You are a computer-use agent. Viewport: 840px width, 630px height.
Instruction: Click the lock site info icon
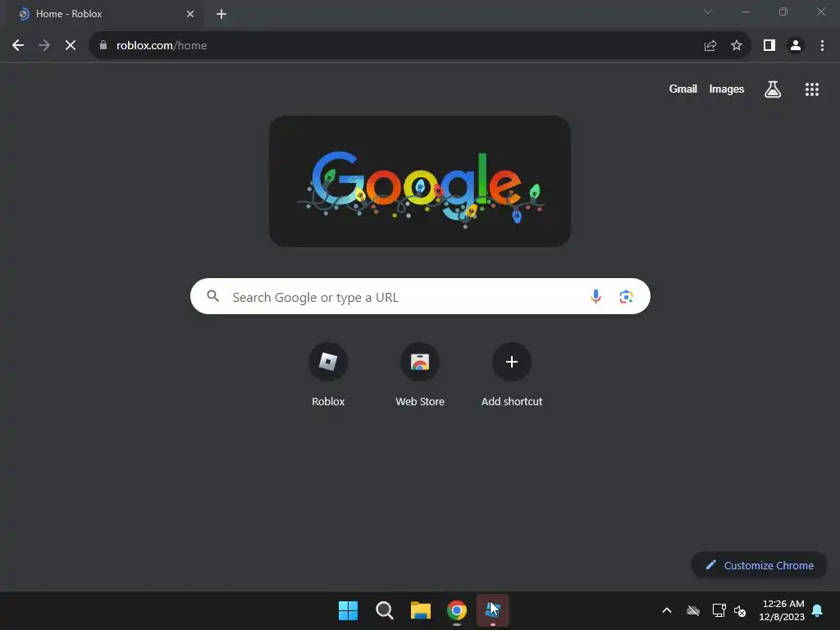pos(103,46)
